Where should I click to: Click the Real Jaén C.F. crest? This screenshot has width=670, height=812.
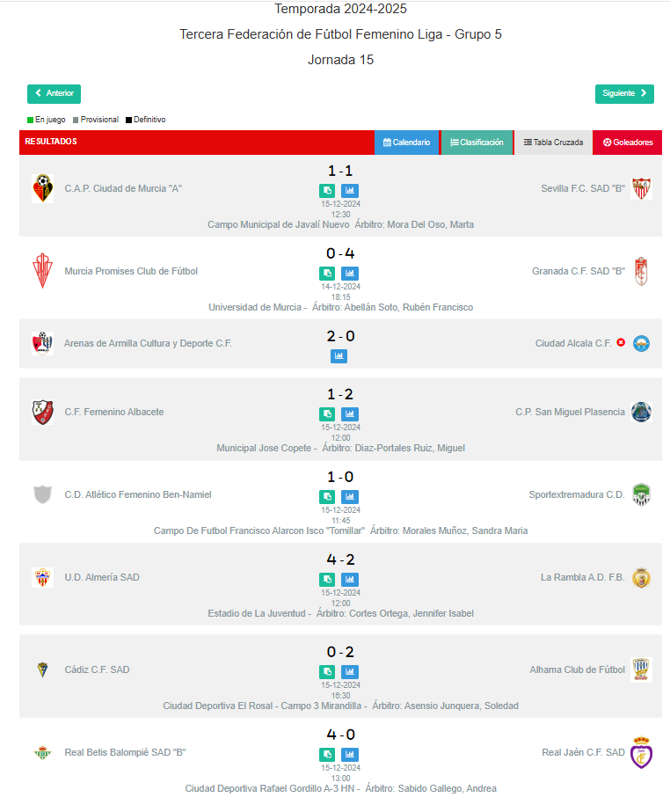642,753
